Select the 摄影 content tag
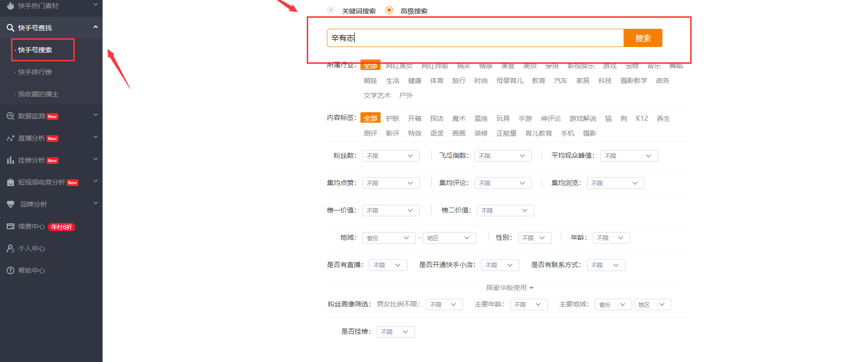This screenshot has height=362, width=868. click(x=590, y=133)
